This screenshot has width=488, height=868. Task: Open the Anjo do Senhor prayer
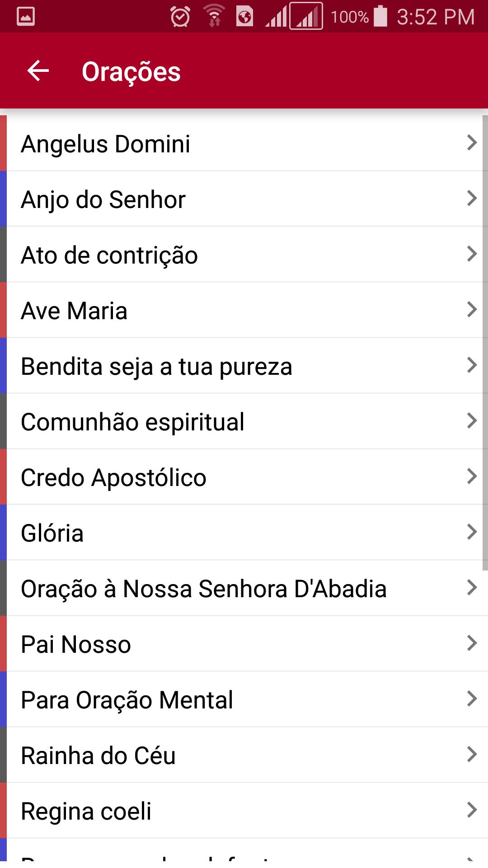point(244,199)
